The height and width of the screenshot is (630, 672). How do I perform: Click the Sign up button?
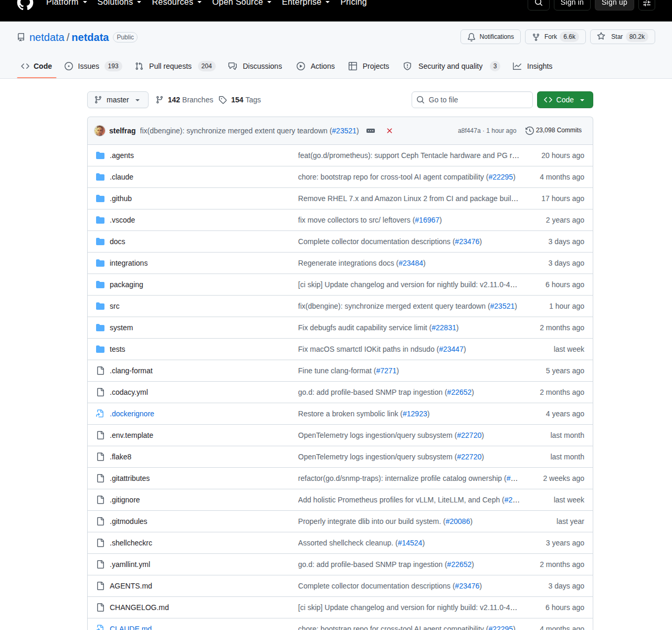614,4
